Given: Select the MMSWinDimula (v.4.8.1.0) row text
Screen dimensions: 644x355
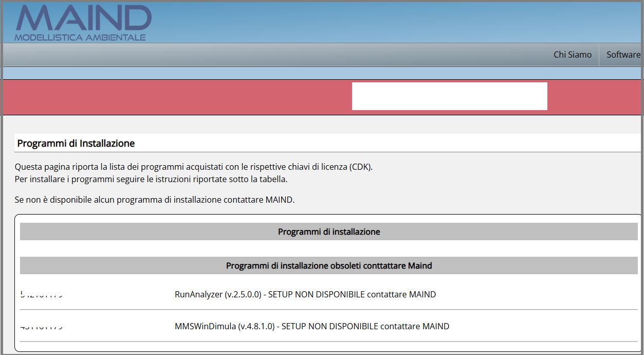Looking at the screenshot, I should [x=312, y=326].
